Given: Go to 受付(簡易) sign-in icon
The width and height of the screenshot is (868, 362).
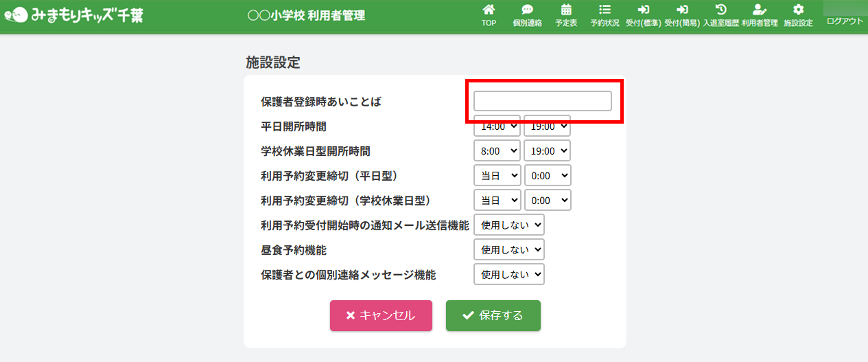Looking at the screenshot, I should tap(682, 10).
